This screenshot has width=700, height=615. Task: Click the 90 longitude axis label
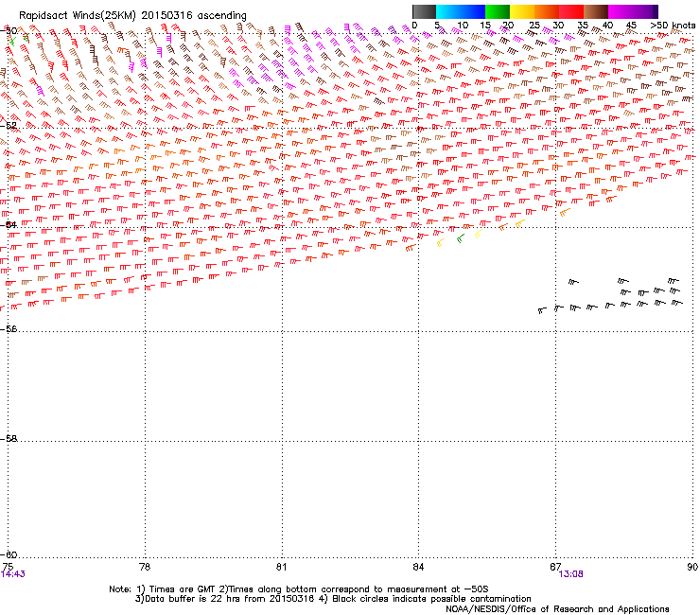coord(692,567)
